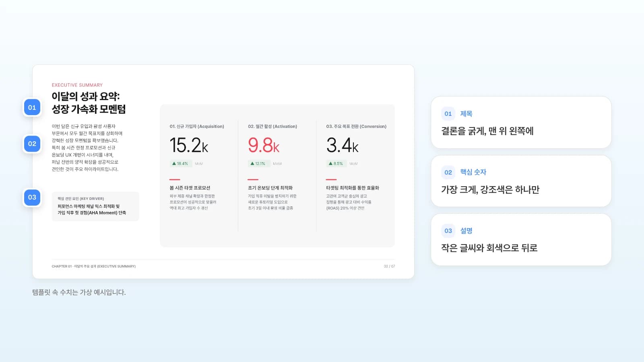
Task: Click the "MoM" label beside 12.1%
Action: tap(277, 164)
